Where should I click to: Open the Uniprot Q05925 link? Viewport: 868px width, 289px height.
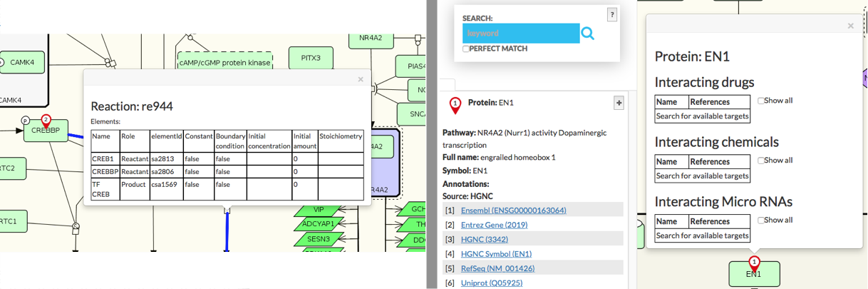click(492, 283)
